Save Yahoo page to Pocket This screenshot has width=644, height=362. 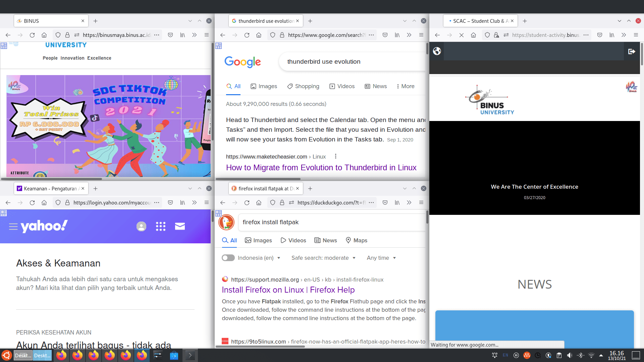pos(170,202)
